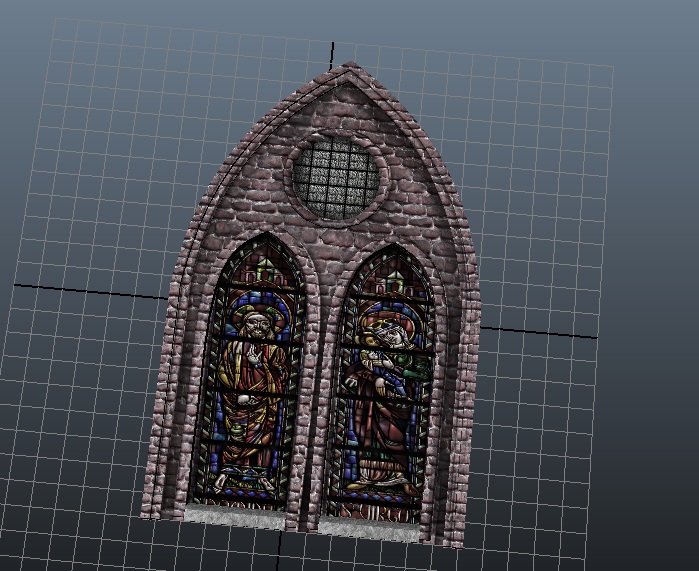Click the grey stone sill under left window
The height and width of the screenshot is (571, 699).
pyautogui.click(x=235, y=516)
